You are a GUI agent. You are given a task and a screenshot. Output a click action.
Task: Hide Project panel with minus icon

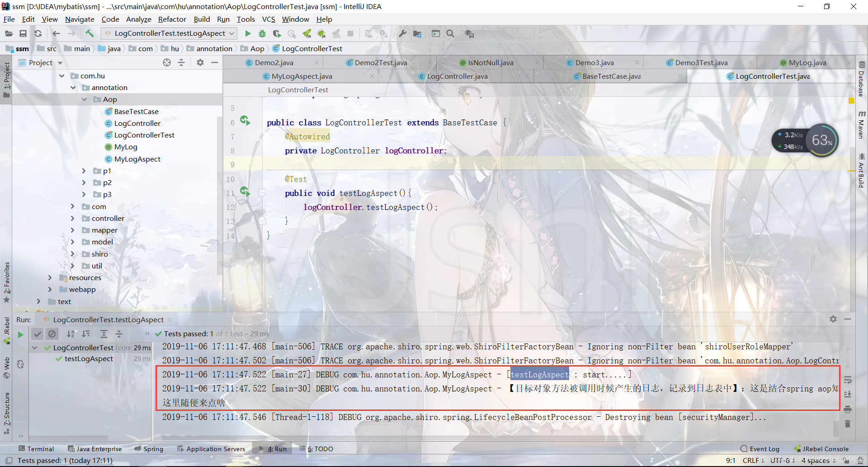tap(215, 62)
